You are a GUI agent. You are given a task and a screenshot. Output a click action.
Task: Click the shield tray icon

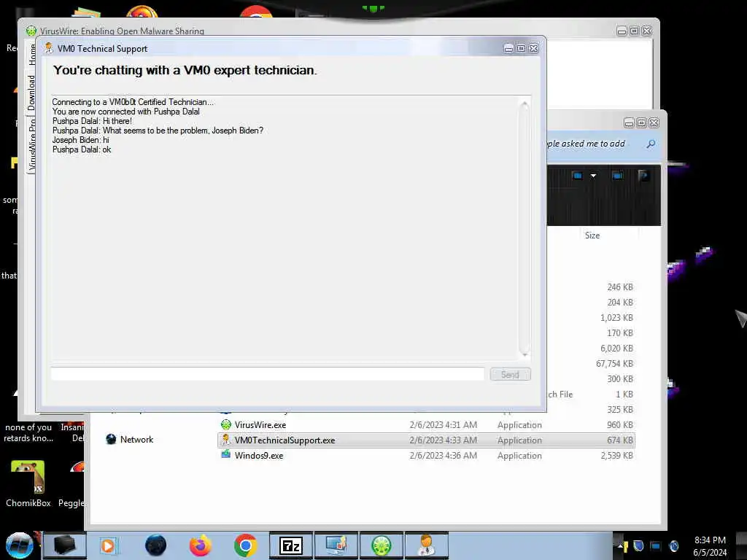638,545
